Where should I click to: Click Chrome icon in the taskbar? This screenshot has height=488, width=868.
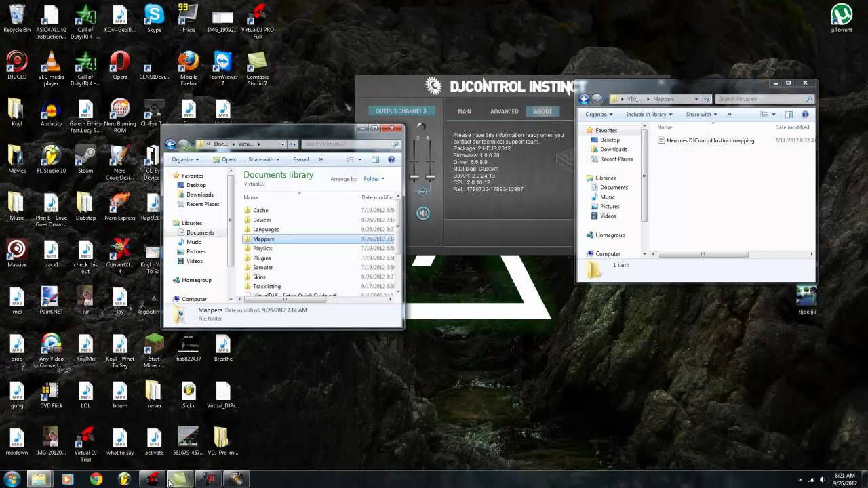[x=96, y=479]
